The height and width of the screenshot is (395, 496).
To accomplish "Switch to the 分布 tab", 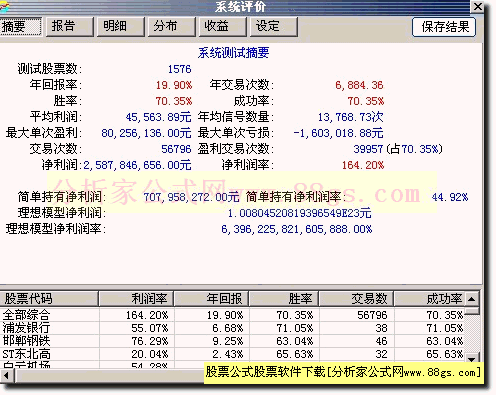I will [171, 27].
